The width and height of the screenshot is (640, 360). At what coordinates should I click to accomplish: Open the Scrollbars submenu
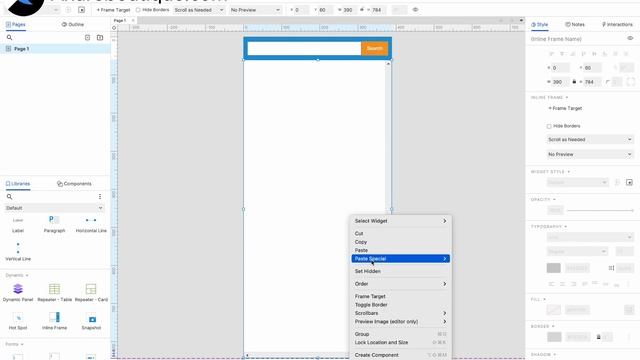(x=400, y=313)
